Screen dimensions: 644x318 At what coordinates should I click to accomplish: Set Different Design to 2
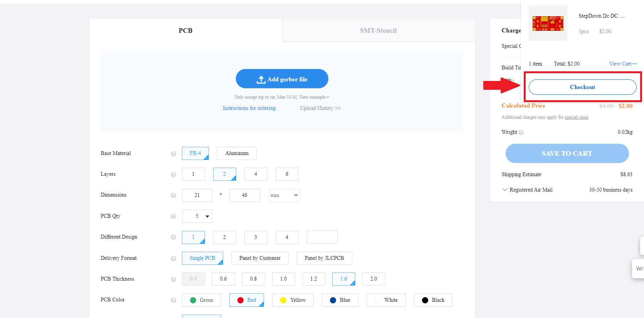[x=225, y=237]
